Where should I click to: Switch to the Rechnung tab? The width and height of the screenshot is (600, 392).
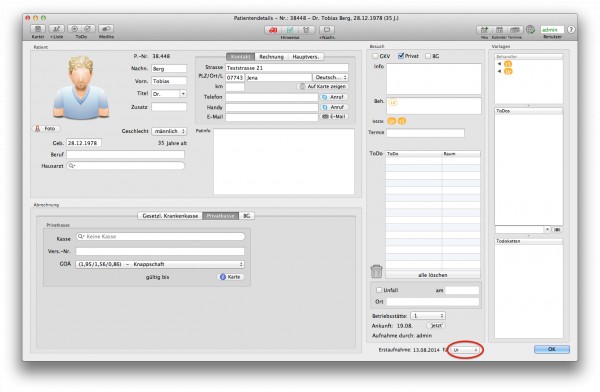click(271, 57)
